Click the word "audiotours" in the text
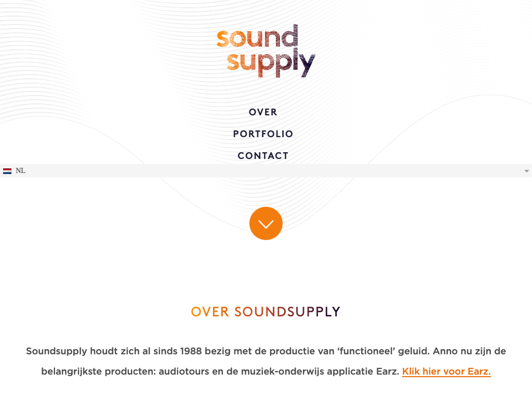 (x=182, y=371)
